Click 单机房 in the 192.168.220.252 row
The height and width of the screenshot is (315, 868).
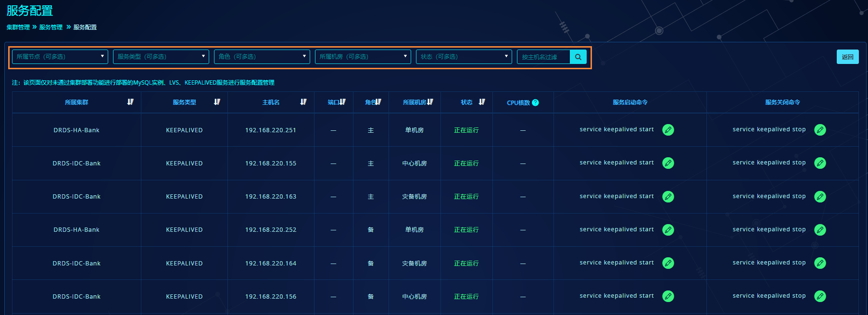click(415, 230)
